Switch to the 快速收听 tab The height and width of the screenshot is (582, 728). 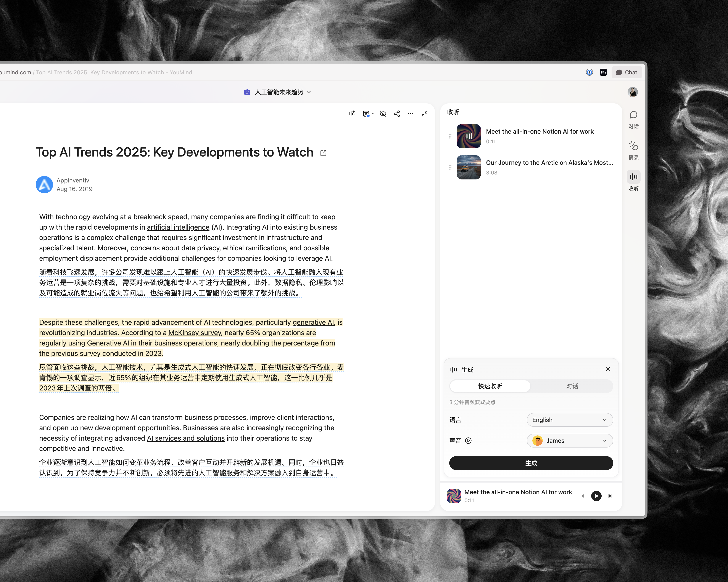point(490,386)
